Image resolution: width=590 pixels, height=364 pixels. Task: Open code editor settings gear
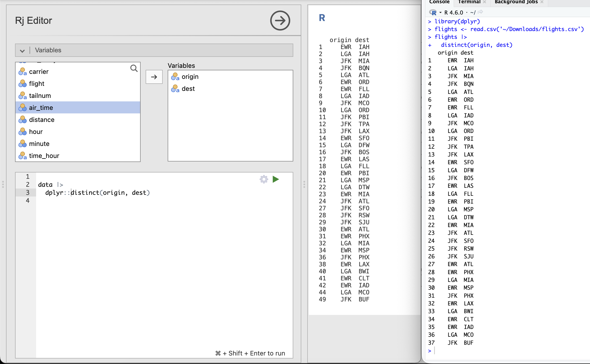264,179
